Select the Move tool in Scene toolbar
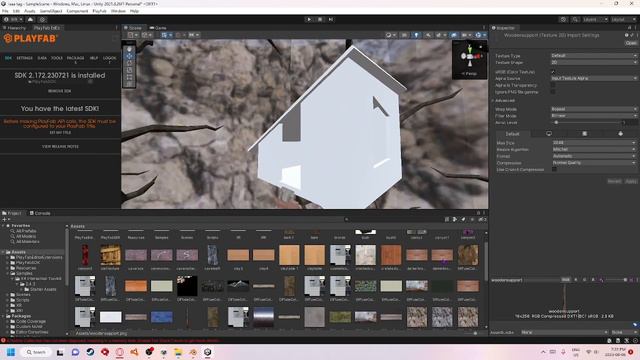 point(130,56)
